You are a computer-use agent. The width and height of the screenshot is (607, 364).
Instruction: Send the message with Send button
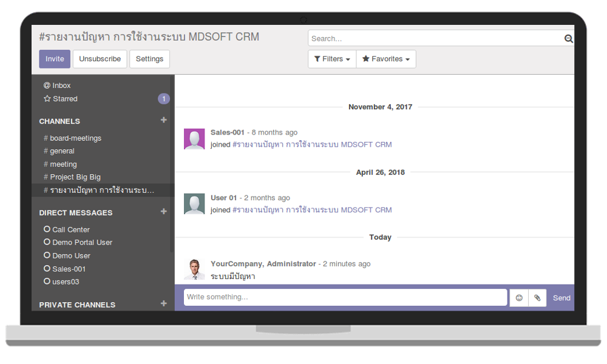point(561,298)
